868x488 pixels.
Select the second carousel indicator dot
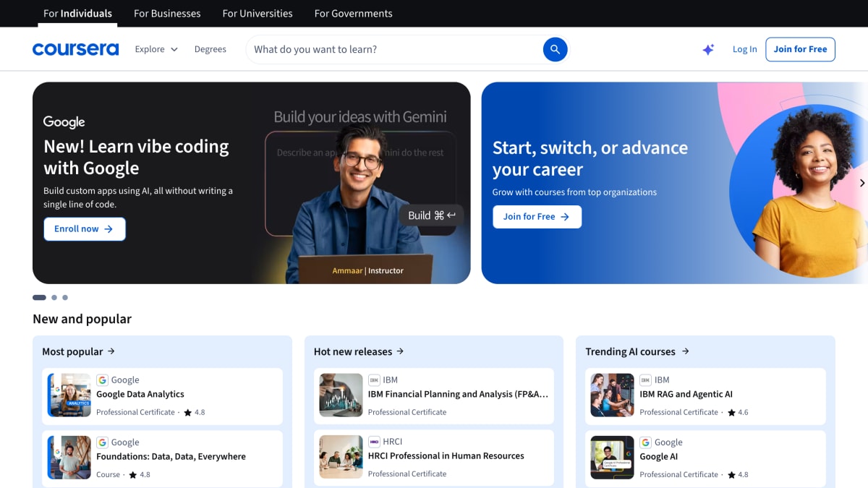click(54, 297)
